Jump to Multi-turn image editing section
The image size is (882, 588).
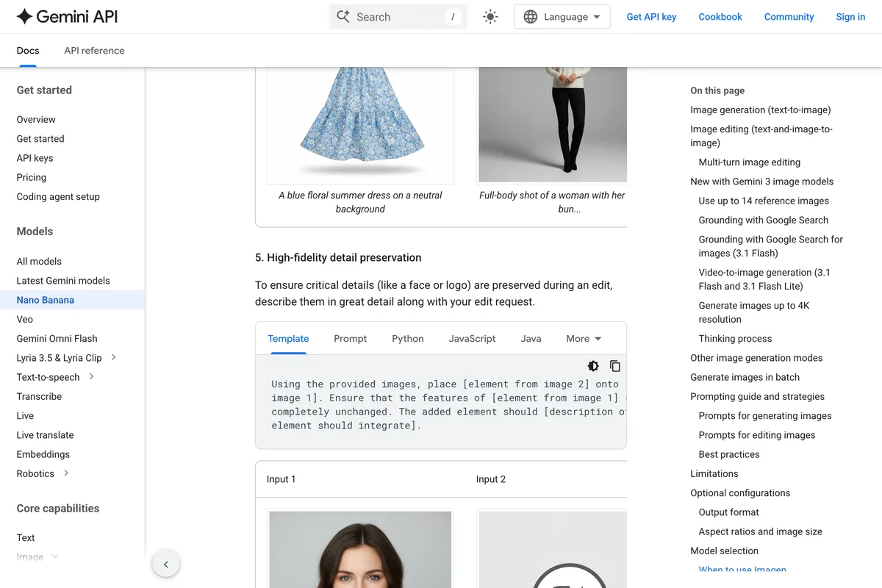click(x=749, y=162)
